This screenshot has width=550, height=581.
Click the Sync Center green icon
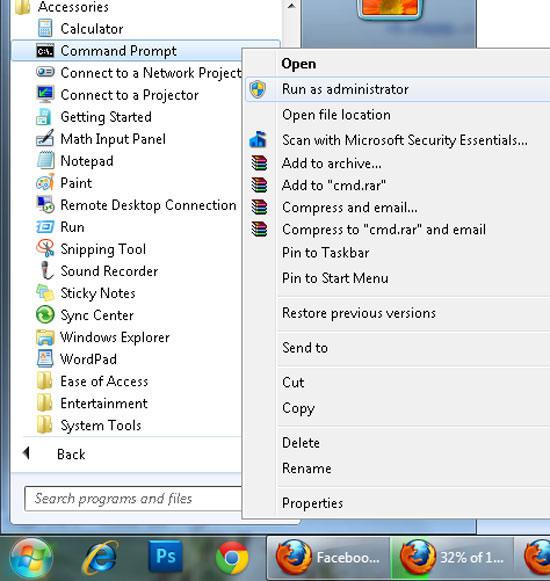45,314
